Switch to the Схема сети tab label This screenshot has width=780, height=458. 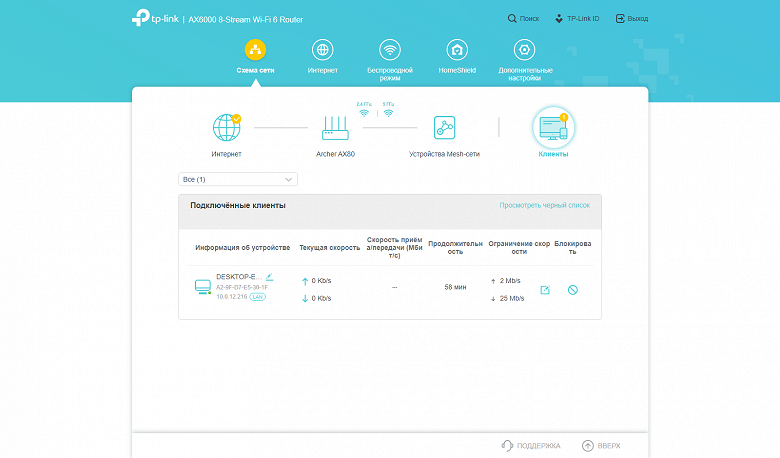coord(255,70)
